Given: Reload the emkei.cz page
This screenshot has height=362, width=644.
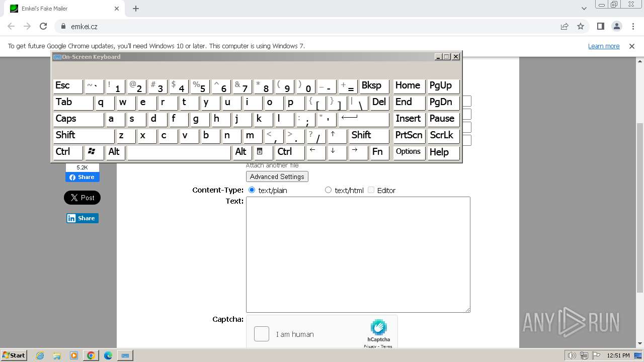Looking at the screenshot, I should (x=43, y=26).
